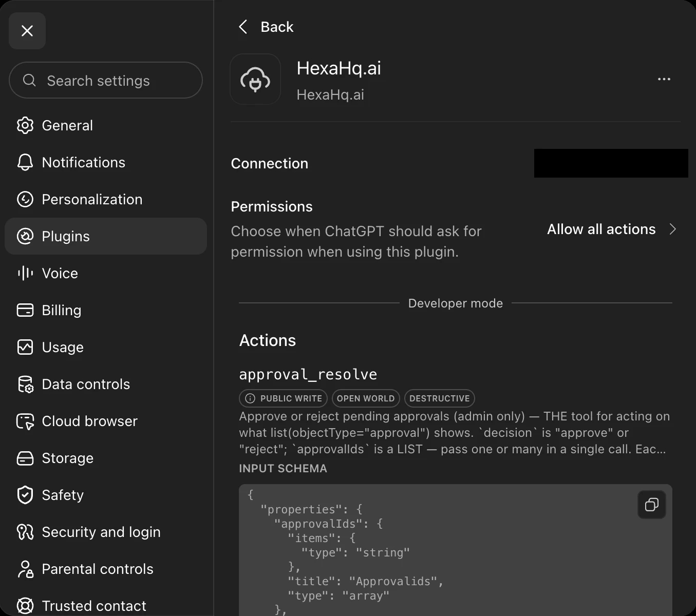Select the Plugins section

106,236
